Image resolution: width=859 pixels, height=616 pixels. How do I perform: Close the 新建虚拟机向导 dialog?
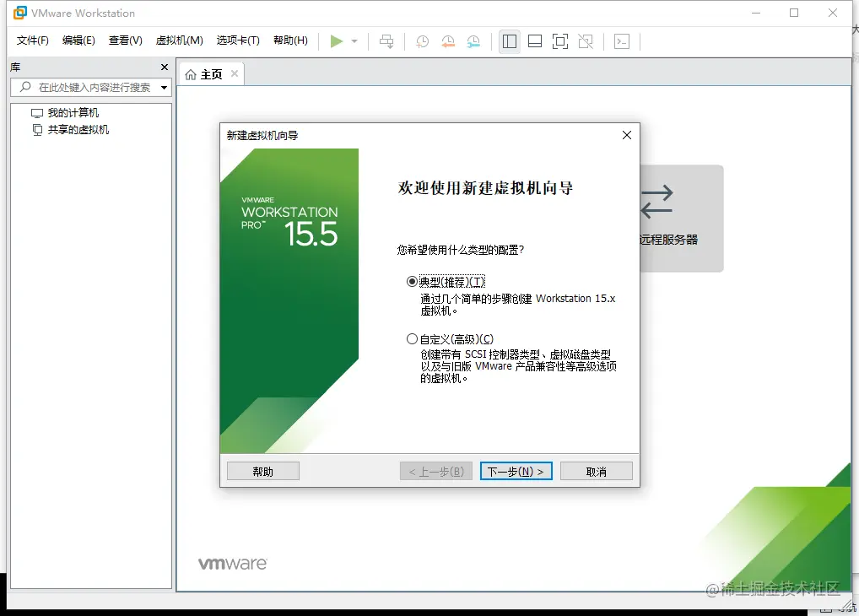[x=627, y=135]
